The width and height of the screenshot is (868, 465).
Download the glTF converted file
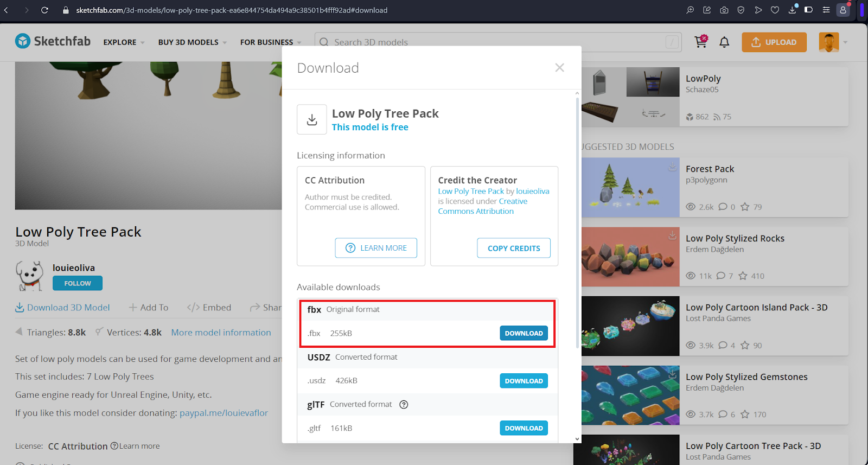pyautogui.click(x=524, y=428)
